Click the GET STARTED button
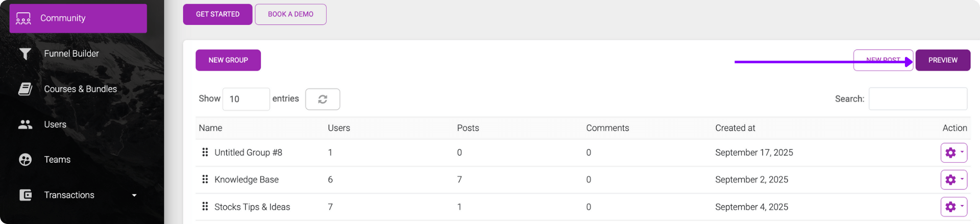This screenshot has width=980, height=224. [217, 14]
